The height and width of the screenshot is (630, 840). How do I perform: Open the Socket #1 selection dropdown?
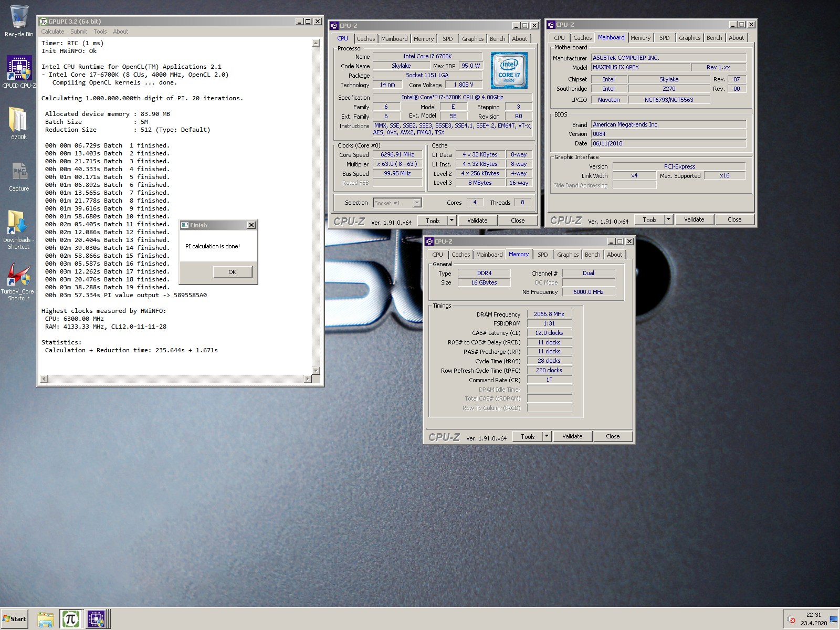417,203
